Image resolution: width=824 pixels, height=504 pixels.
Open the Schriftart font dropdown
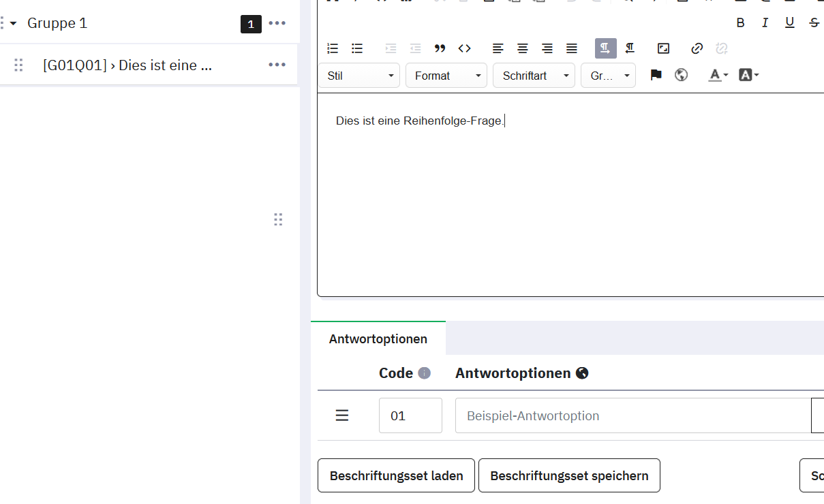coord(534,76)
